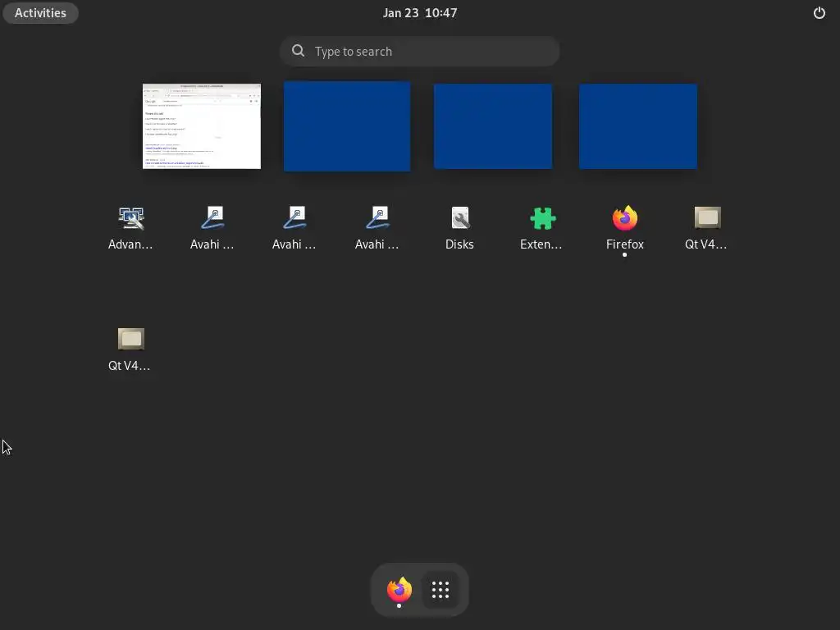Open the Avahi app between two other Avahi icons
This screenshot has width=840, height=630.
point(294,228)
